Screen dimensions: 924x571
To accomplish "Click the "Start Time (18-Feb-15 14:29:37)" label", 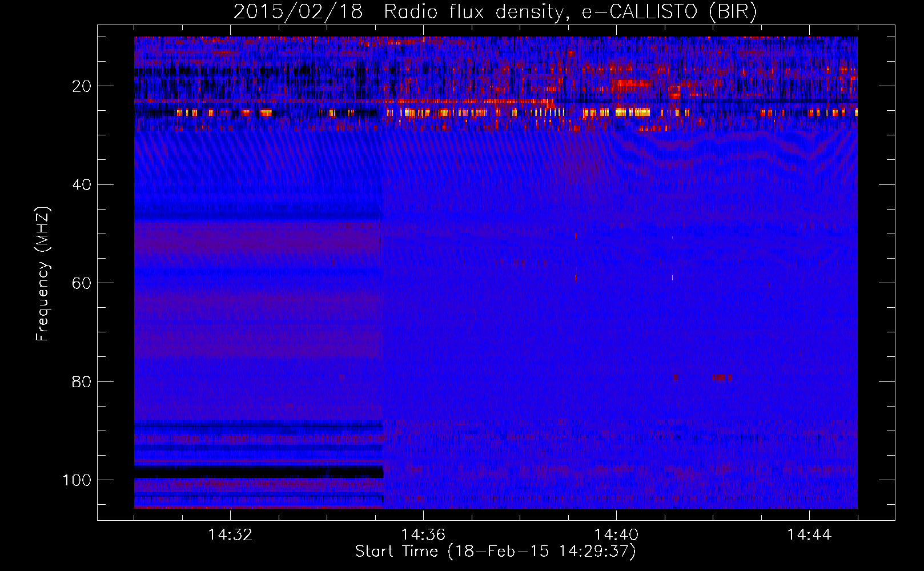I will click(495, 552).
